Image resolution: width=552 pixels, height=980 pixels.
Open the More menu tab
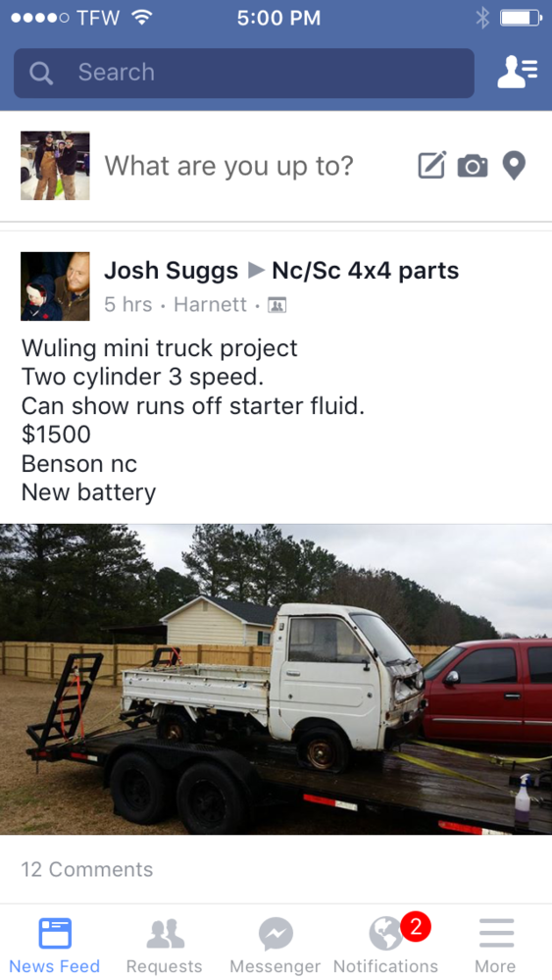(496, 944)
